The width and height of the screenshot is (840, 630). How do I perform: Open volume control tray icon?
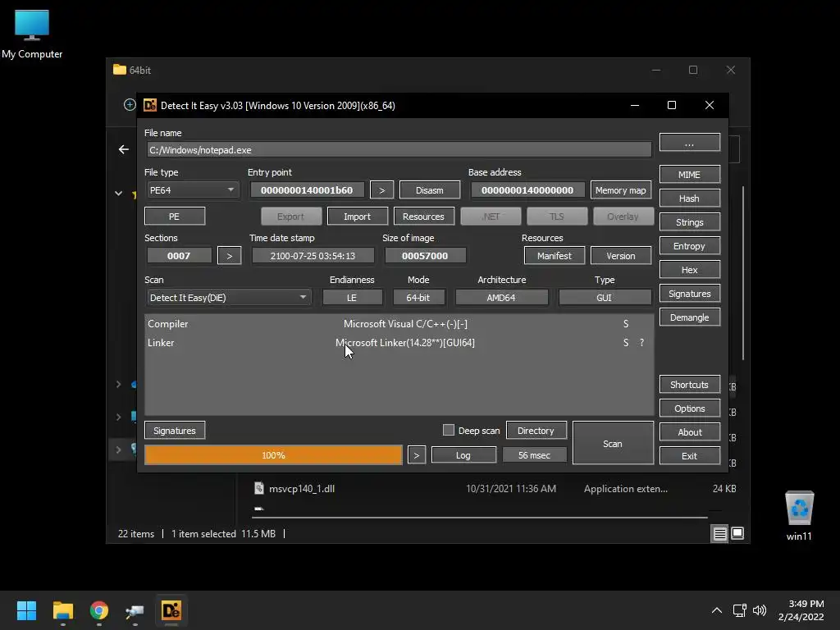coord(759,610)
